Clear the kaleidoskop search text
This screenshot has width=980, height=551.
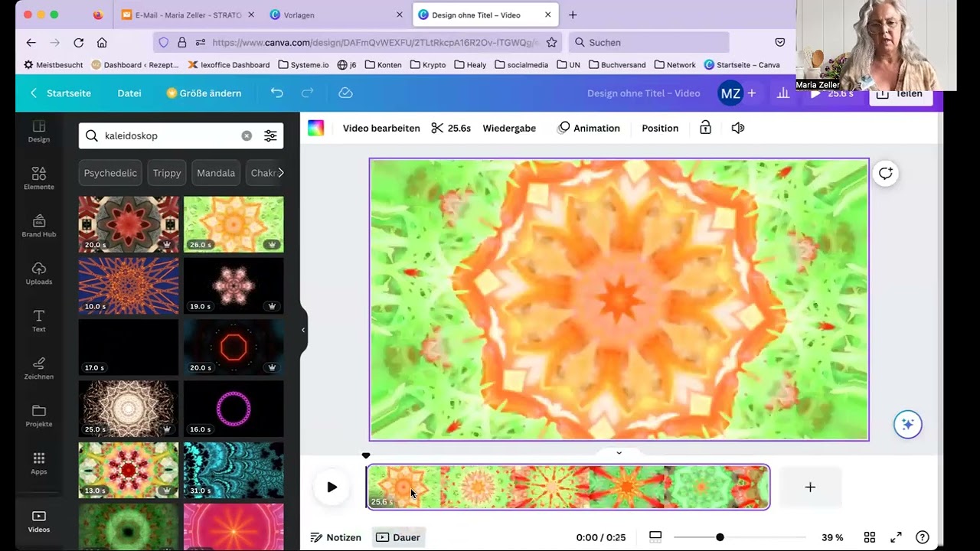[247, 135]
